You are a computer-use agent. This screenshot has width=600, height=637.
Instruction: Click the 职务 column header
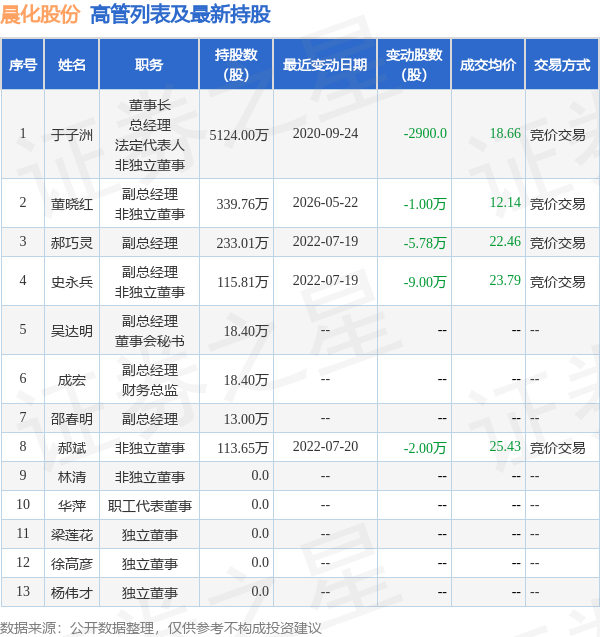click(x=149, y=64)
